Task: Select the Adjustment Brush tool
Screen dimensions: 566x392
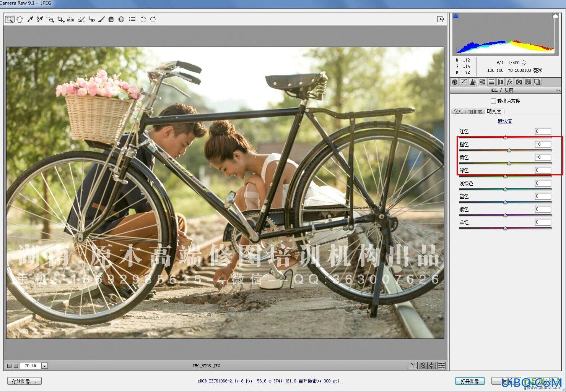Action: 101,19
